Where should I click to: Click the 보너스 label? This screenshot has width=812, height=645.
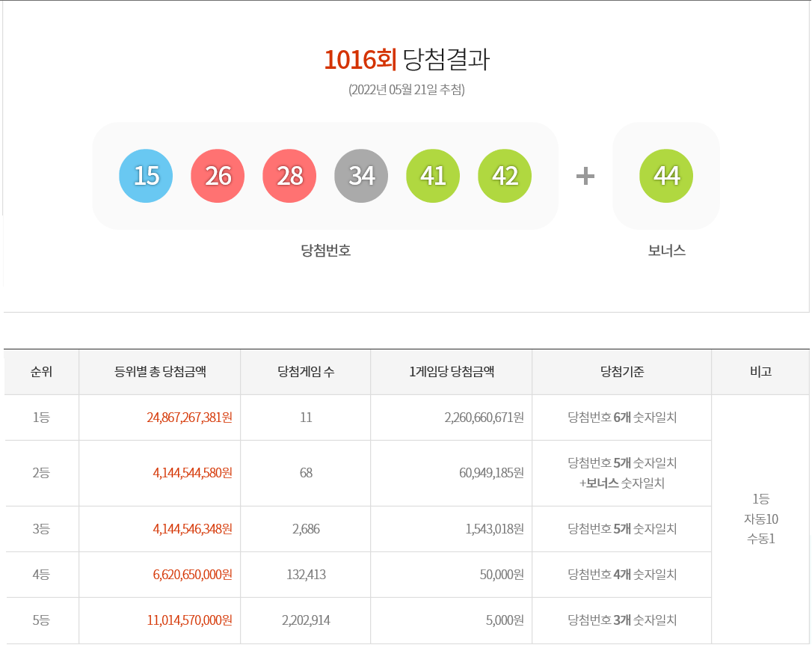point(666,251)
